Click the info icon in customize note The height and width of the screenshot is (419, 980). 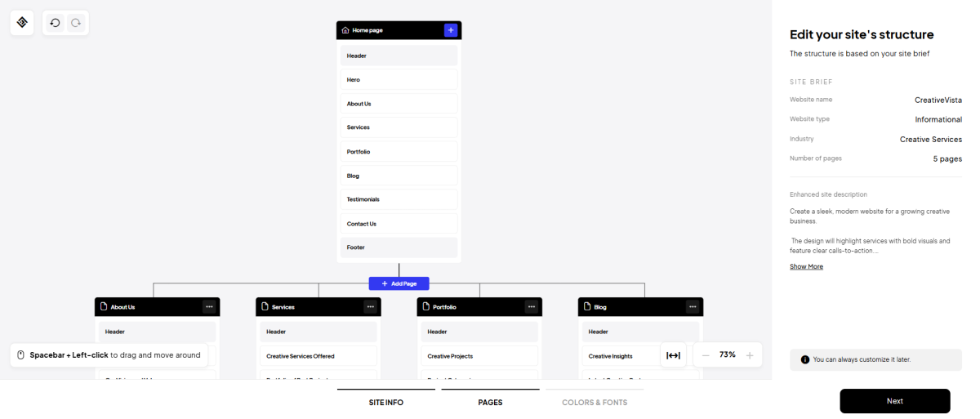click(805, 359)
